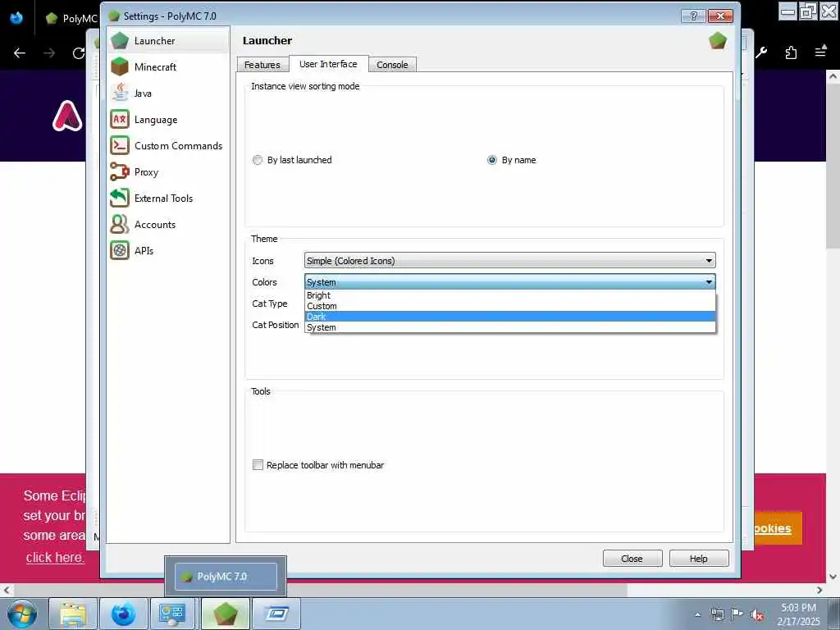
Task: Click the PolyMC browser tab
Action: [71, 18]
